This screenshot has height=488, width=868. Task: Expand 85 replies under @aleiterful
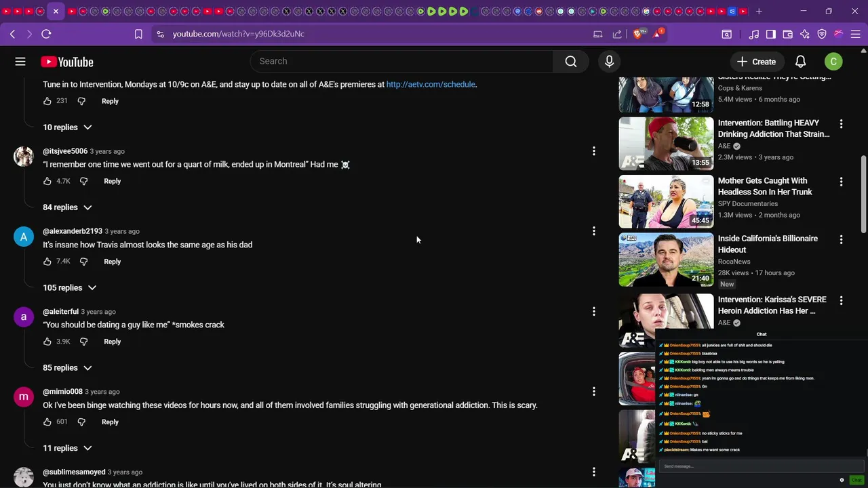tap(67, 368)
